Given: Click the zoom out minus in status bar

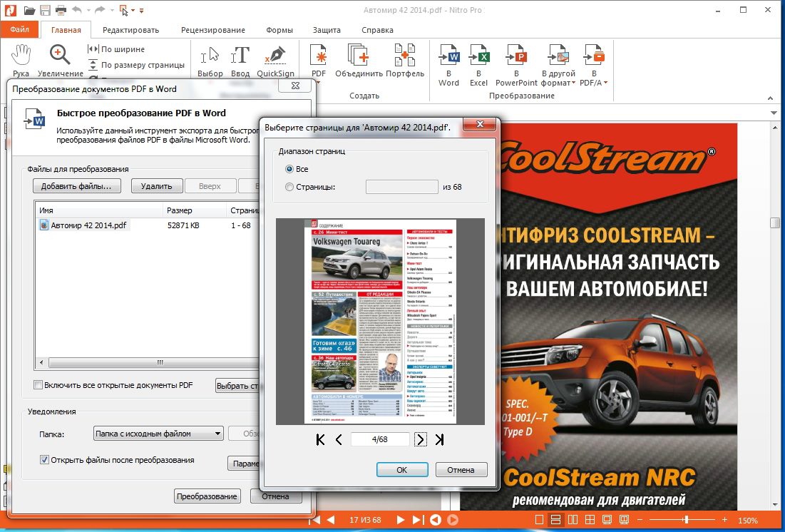Looking at the screenshot, I should pos(640,520).
